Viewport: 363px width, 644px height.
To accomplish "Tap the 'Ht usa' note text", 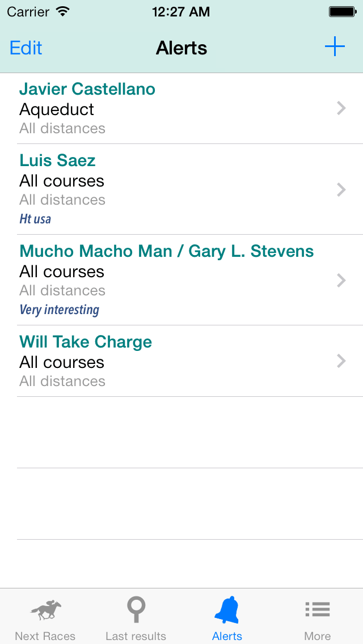I will [35, 219].
